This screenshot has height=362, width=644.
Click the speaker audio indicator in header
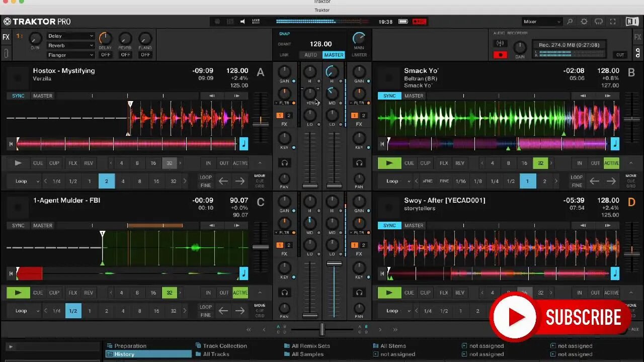pyautogui.click(x=243, y=22)
